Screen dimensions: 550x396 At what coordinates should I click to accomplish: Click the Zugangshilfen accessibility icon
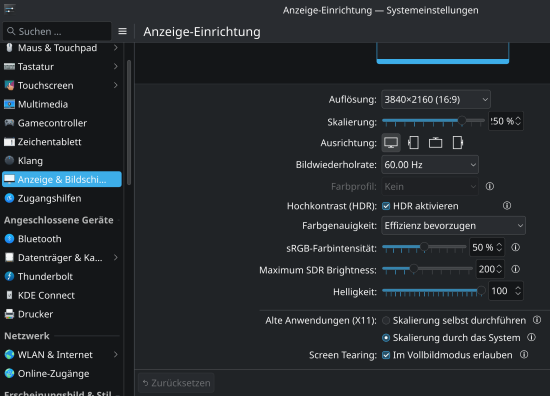tap(9, 198)
